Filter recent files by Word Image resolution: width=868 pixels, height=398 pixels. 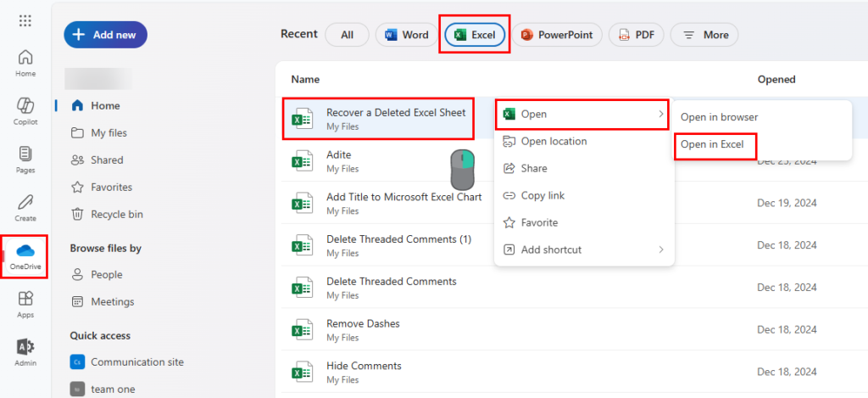(x=406, y=35)
